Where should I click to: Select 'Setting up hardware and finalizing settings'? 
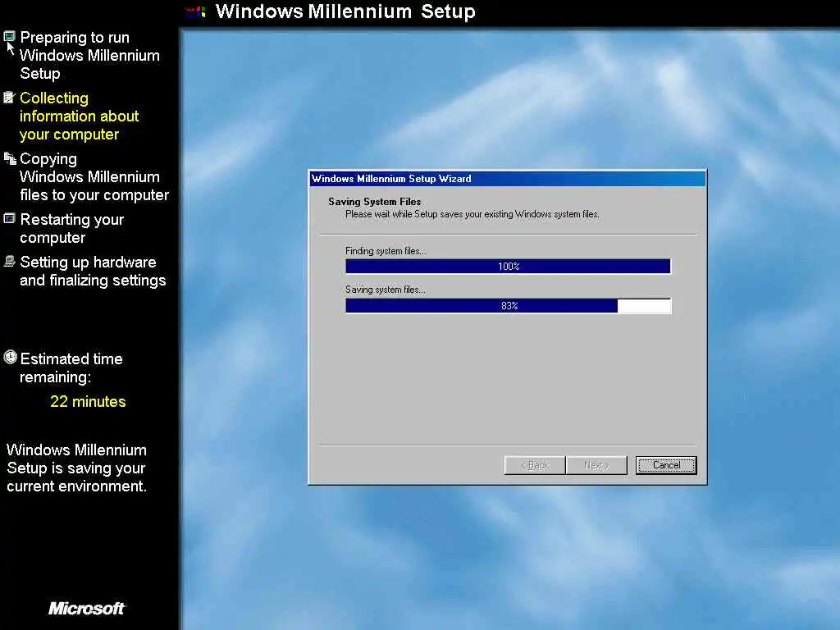[93, 272]
